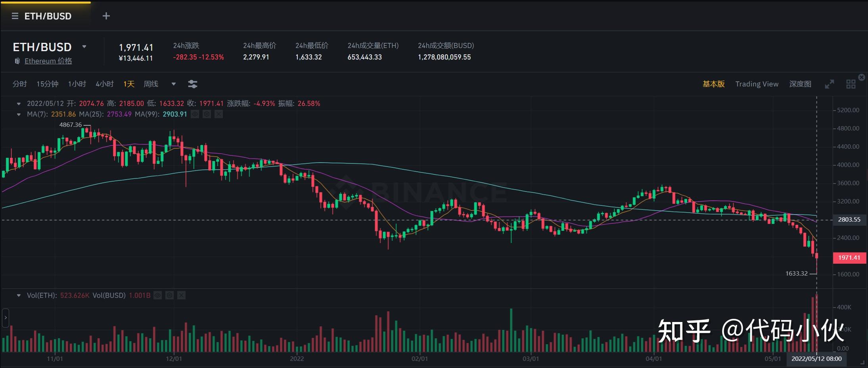Select the 4小时 interval
868x368 pixels.
[105, 84]
